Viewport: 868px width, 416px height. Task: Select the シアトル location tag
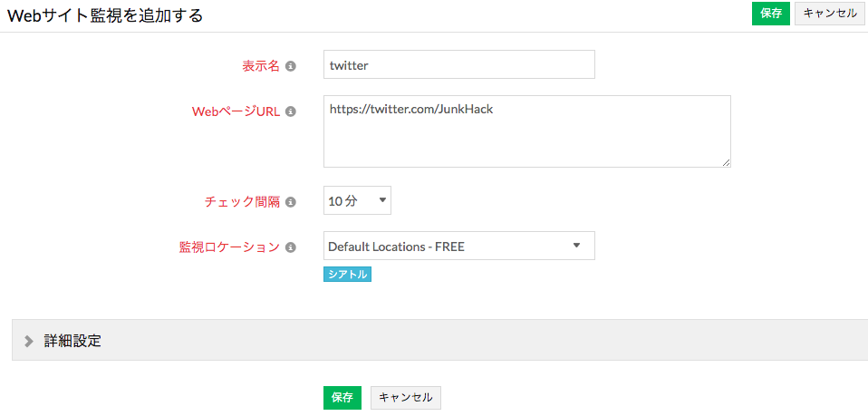(x=347, y=275)
